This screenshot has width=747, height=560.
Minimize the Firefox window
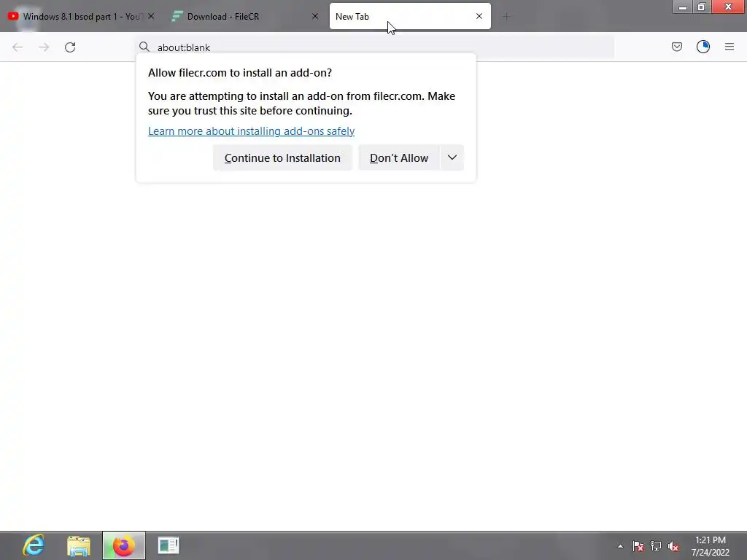click(683, 7)
